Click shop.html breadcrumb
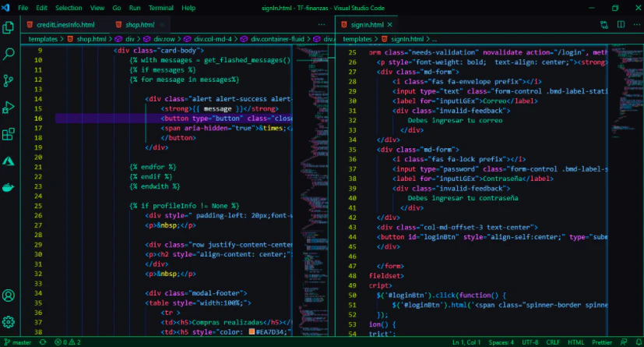 pyautogui.click(x=91, y=39)
